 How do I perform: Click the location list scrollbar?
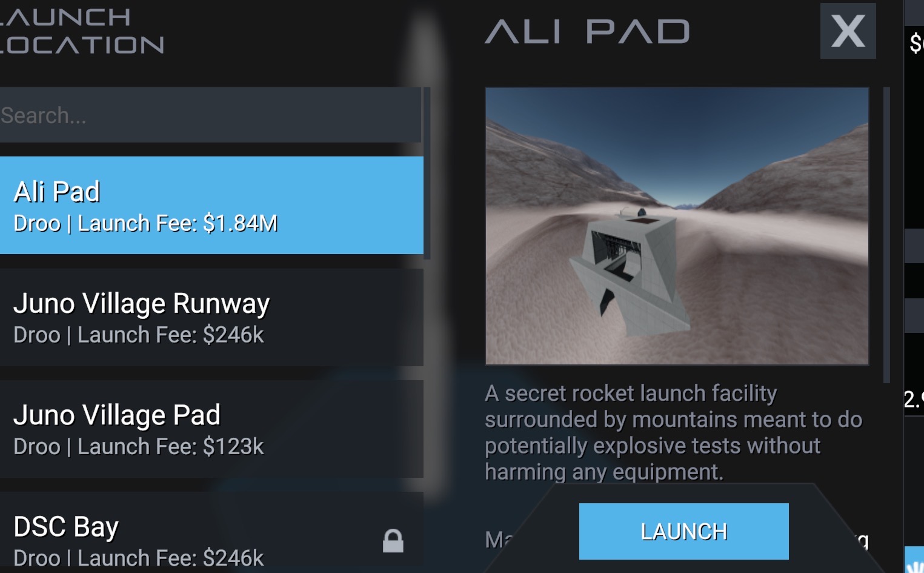coord(427,173)
